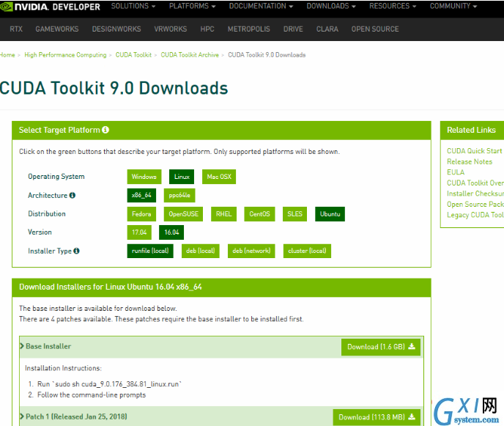The height and width of the screenshot is (426, 504).
Task: Go to the GameWorks section
Action: click(x=57, y=29)
